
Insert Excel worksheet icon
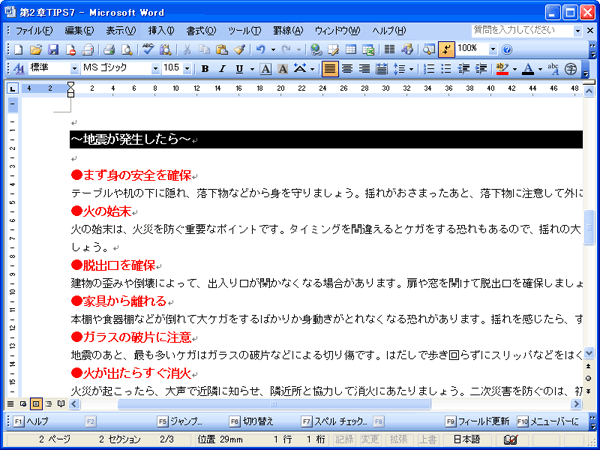pos(368,49)
